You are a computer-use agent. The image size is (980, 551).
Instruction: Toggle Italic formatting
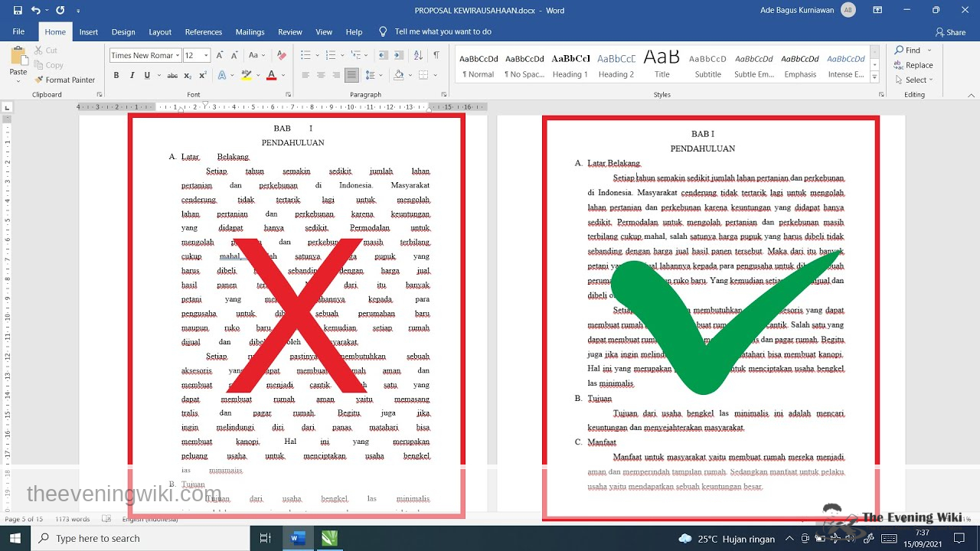pyautogui.click(x=132, y=75)
